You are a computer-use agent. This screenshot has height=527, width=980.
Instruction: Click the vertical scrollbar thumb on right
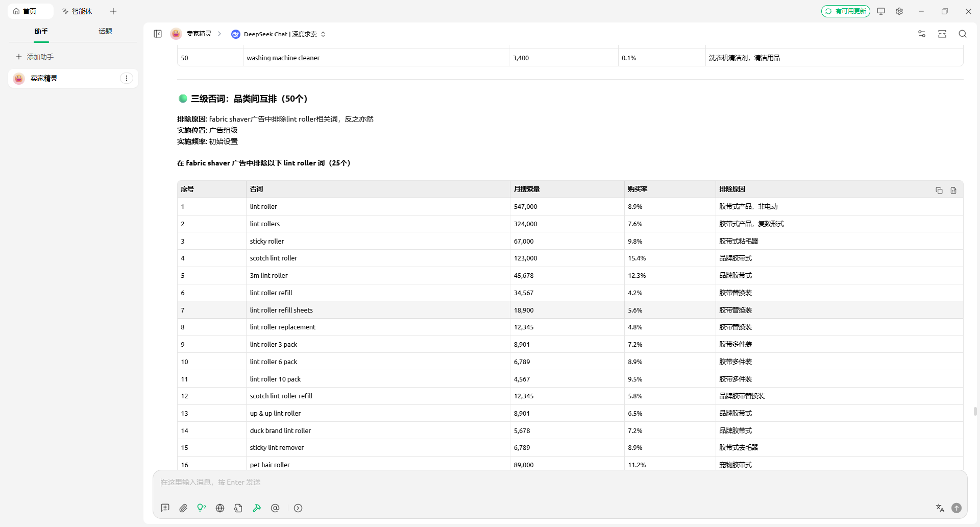[x=975, y=411]
